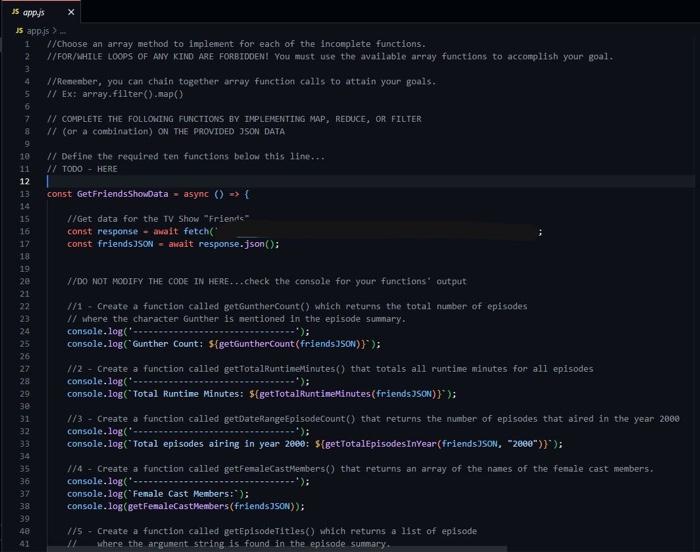Click 'Gunther Count:' string on line 25

[x=168, y=344]
